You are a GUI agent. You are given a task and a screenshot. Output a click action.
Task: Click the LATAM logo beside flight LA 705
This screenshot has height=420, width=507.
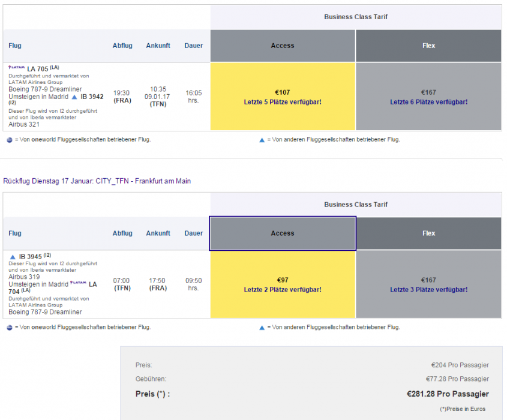pos(17,68)
